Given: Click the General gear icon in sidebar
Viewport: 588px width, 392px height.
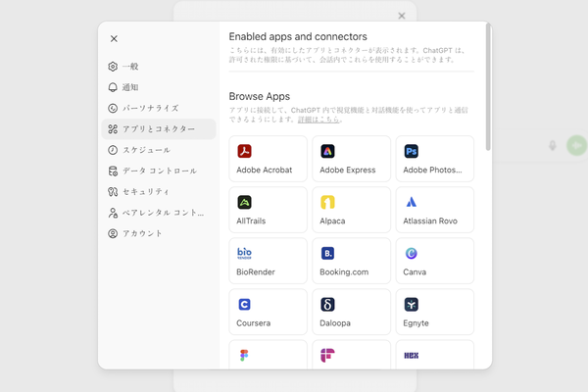Looking at the screenshot, I should point(113,67).
